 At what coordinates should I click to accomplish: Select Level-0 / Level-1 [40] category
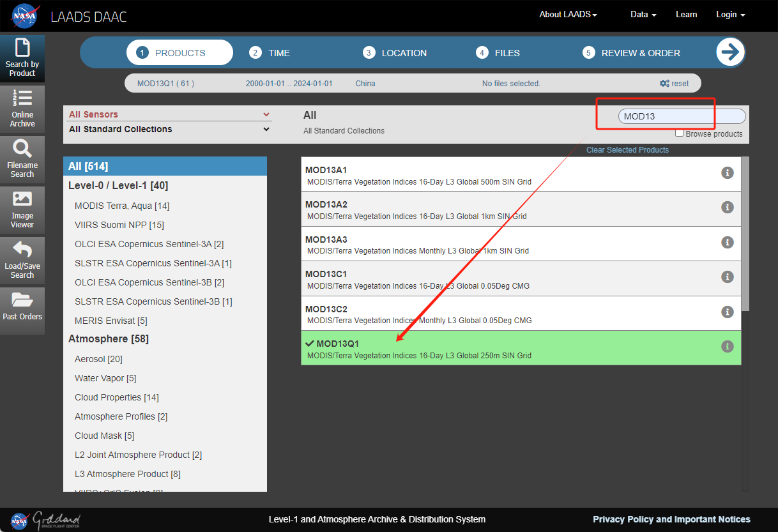[x=118, y=185]
